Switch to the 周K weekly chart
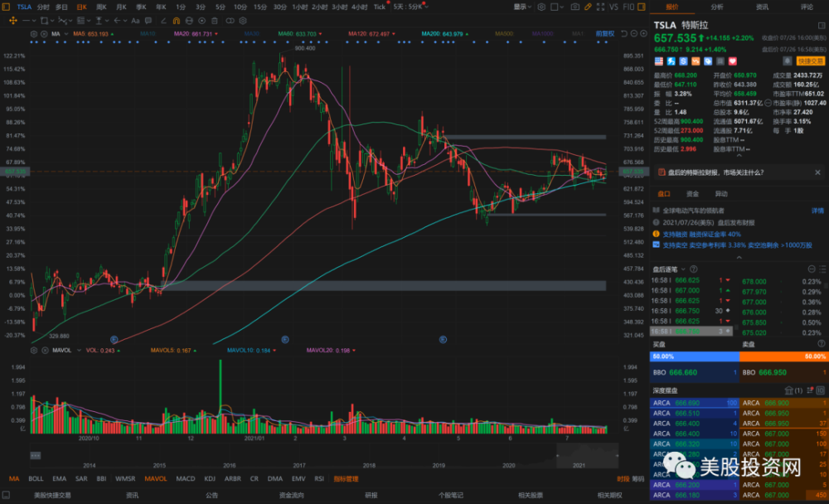The width and height of the screenshot is (829, 504). pyautogui.click(x=101, y=7)
